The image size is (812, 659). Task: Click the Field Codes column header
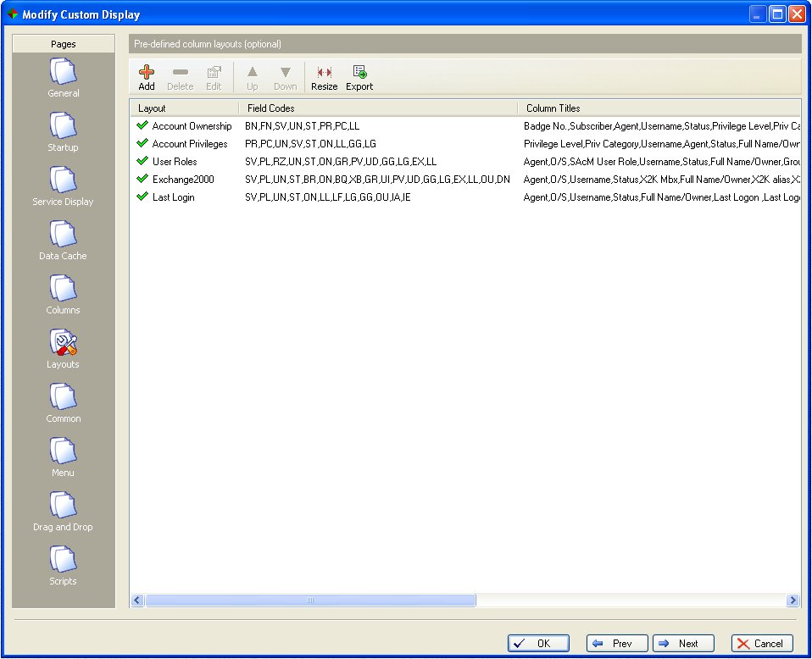point(377,108)
